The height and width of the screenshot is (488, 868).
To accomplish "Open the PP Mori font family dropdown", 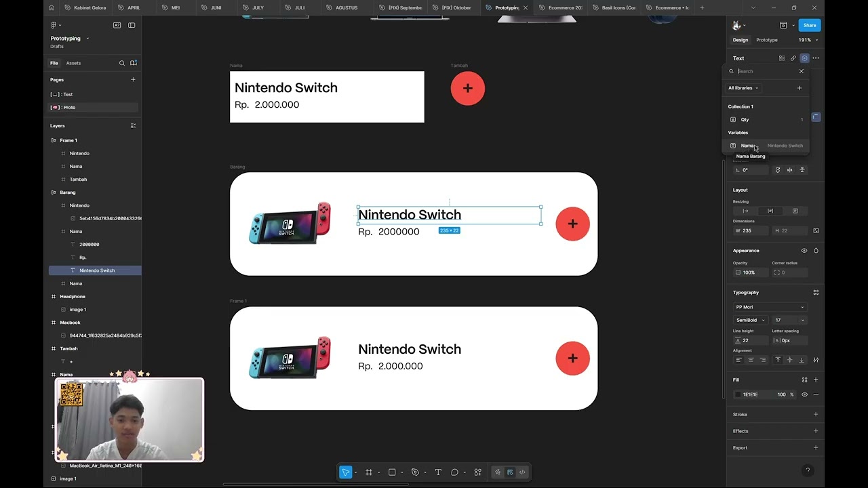I will (770, 307).
